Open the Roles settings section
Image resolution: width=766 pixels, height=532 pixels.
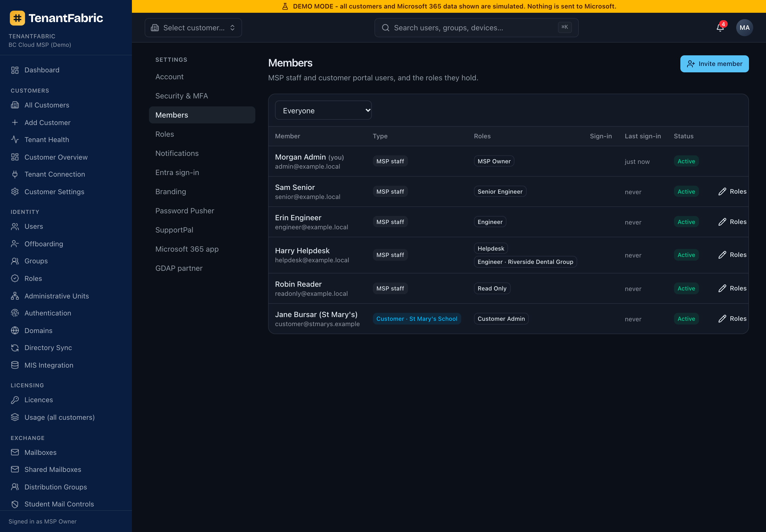coord(202,134)
